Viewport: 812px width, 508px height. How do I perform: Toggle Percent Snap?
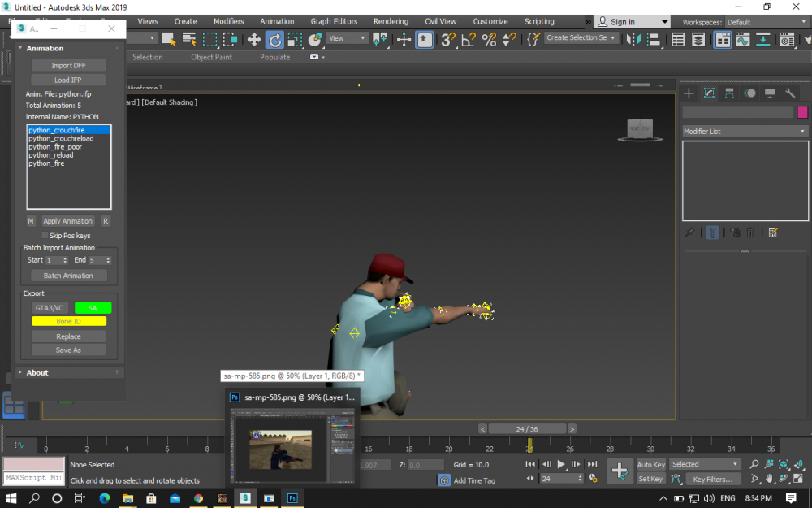point(489,39)
